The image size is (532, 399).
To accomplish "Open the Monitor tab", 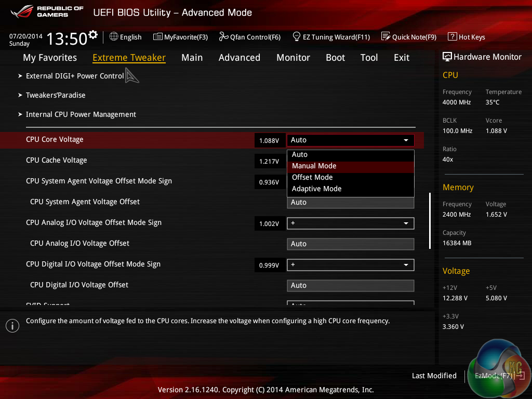I will point(293,58).
